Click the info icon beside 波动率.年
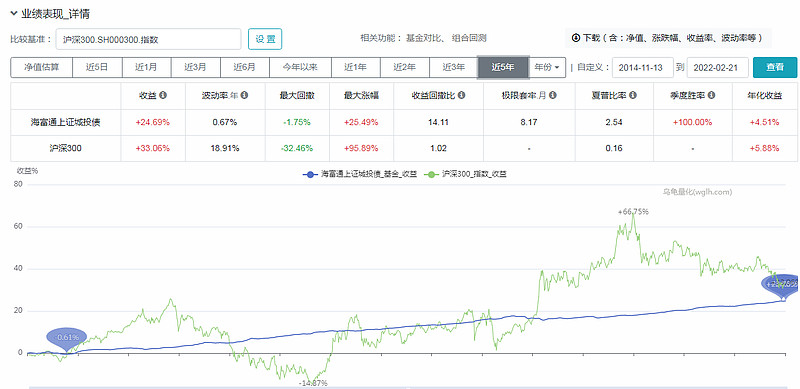The image size is (800, 389). [x=245, y=95]
